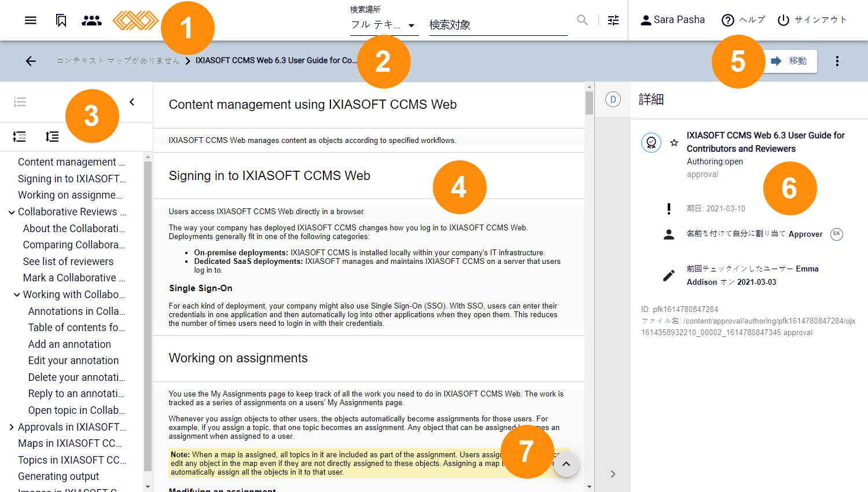Select 'See list of reviewers' tree item
868x492 pixels.
click(68, 262)
